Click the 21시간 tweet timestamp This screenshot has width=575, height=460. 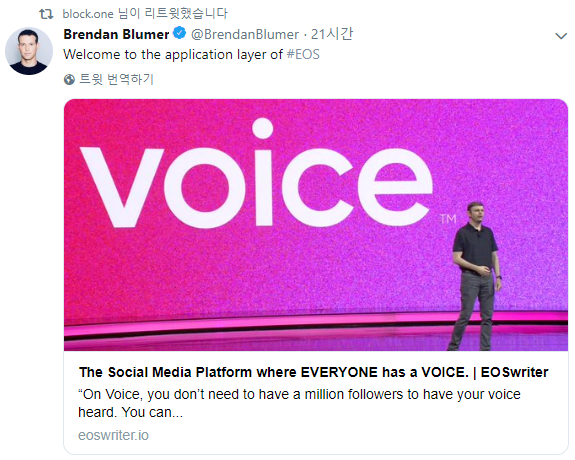(x=332, y=34)
